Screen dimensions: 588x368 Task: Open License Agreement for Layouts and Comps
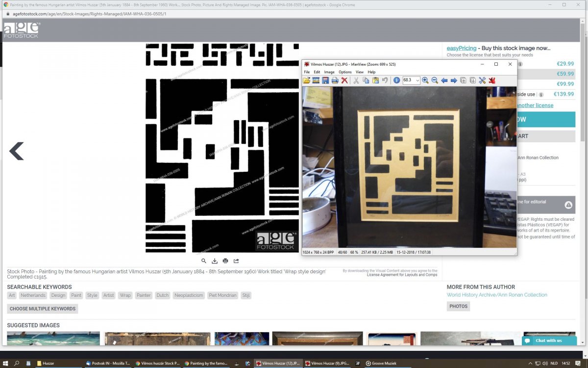402,275
